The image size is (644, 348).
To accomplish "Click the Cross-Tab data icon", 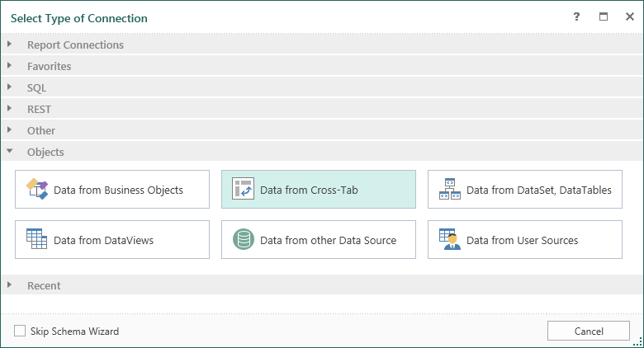I will point(243,190).
